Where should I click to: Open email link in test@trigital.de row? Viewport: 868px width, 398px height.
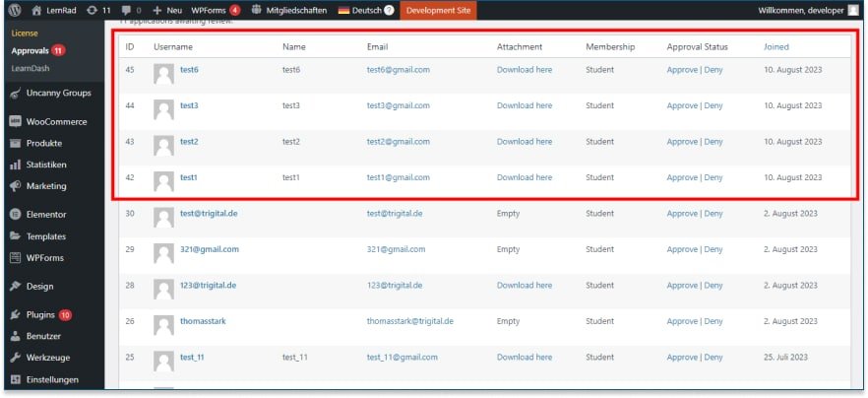[395, 214]
